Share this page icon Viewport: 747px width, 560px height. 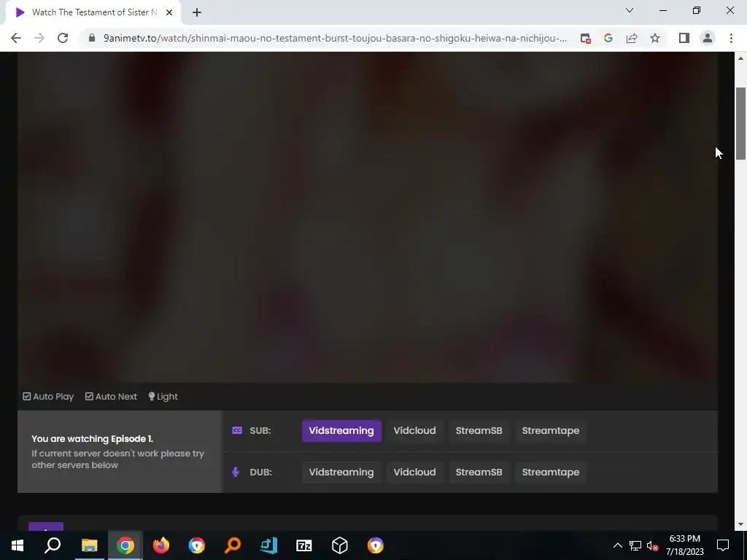point(632,38)
